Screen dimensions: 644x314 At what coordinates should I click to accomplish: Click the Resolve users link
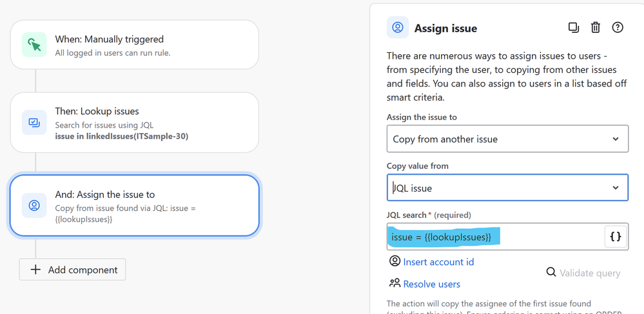point(431,284)
